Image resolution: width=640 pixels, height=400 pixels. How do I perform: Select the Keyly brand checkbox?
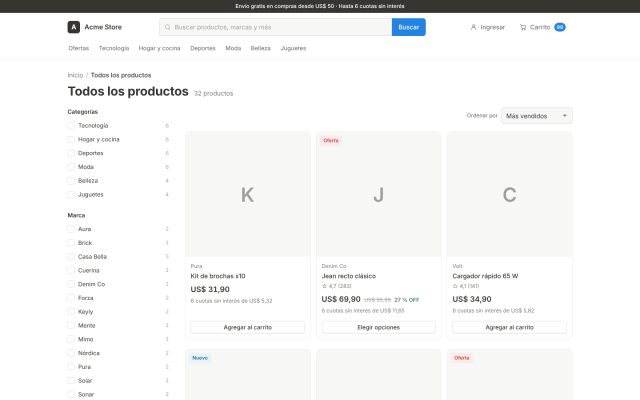71,312
